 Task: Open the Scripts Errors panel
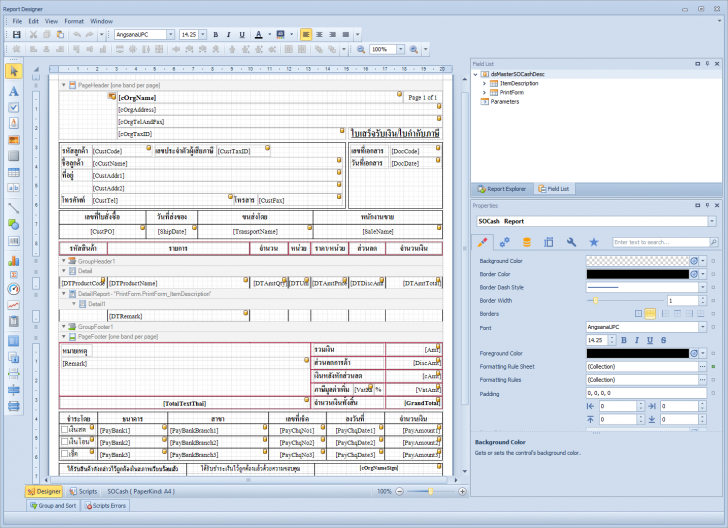point(106,506)
